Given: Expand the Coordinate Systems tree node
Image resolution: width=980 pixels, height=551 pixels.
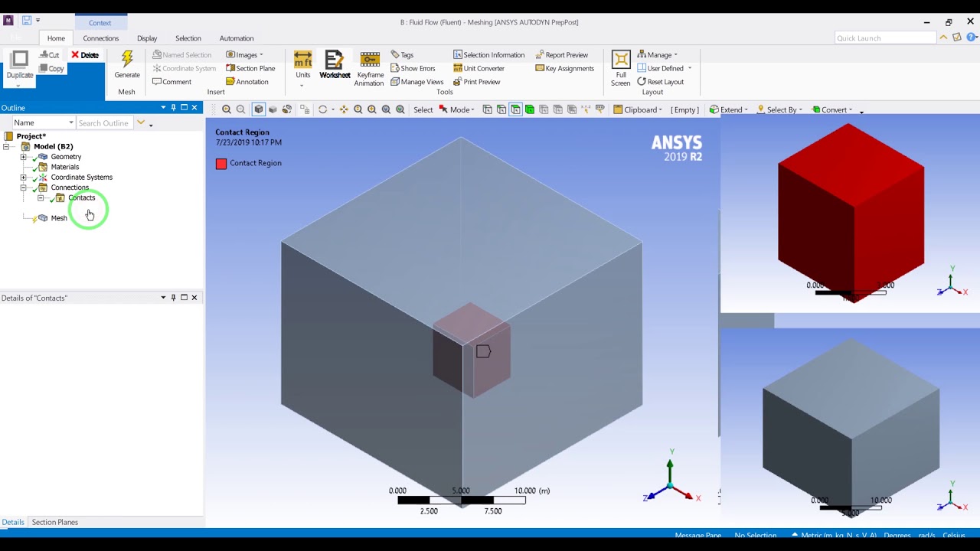Looking at the screenshot, I should [x=23, y=178].
